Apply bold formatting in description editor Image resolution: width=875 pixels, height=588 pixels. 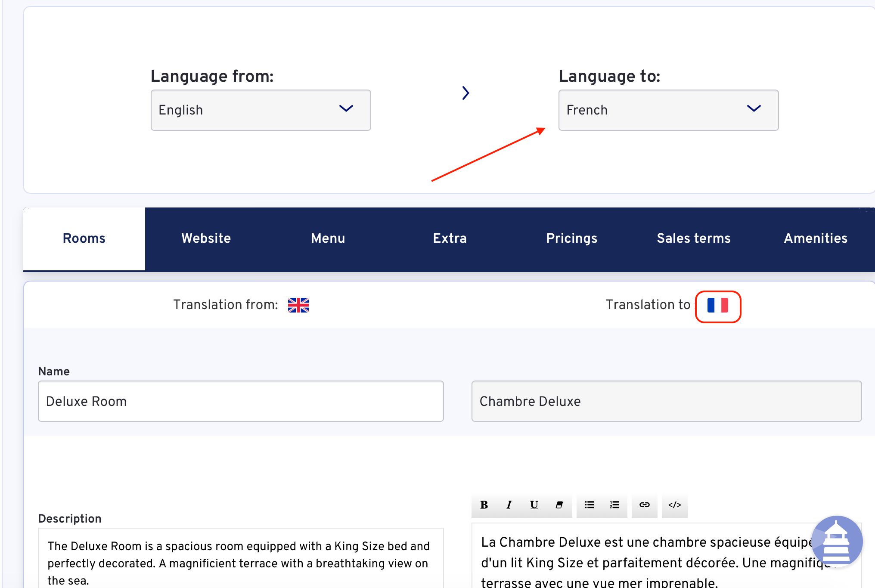484,505
